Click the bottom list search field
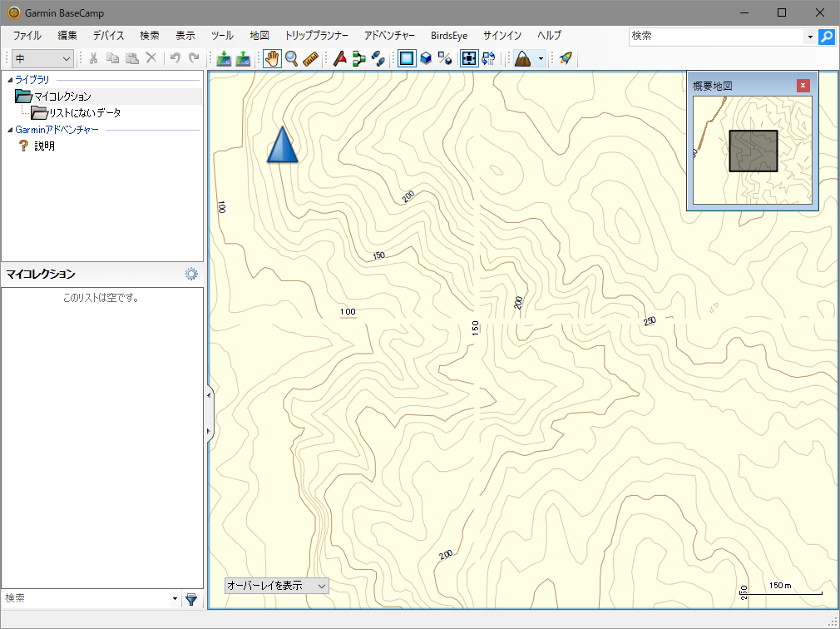 [x=87, y=598]
